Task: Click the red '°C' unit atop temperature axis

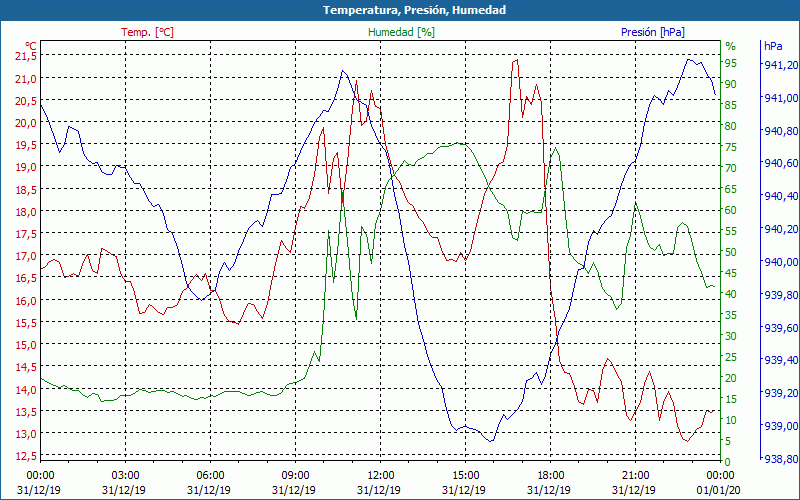Action: tap(31, 45)
